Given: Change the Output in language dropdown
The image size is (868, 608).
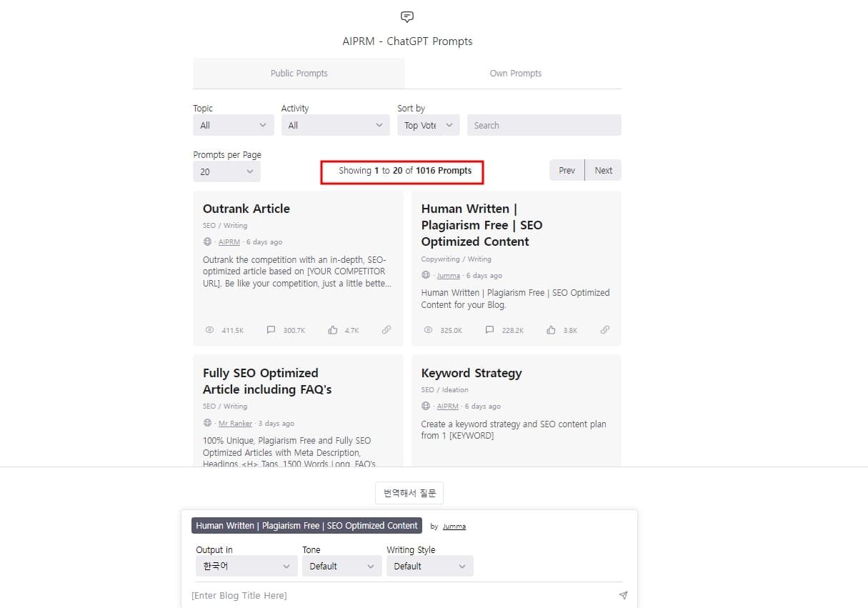Looking at the screenshot, I should [246, 566].
